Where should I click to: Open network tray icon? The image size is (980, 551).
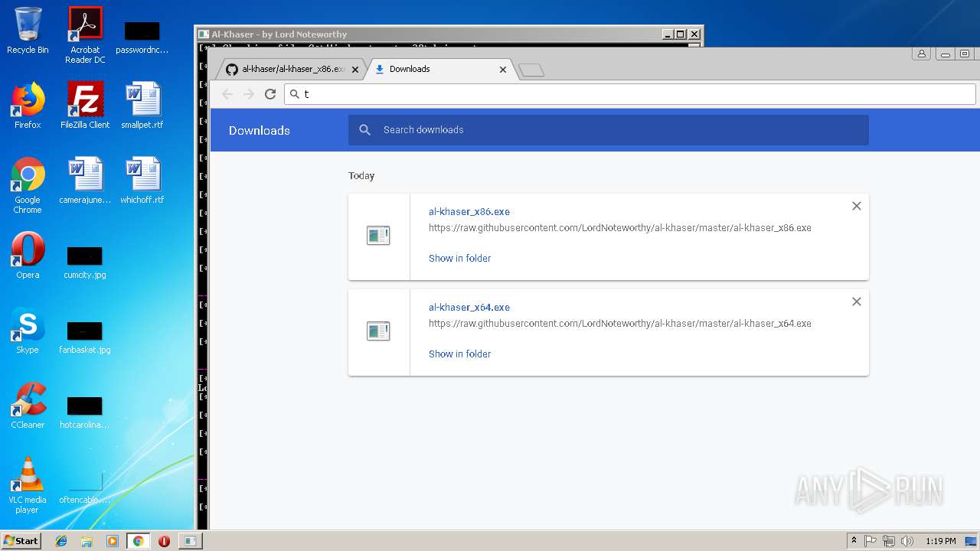coord(889,541)
